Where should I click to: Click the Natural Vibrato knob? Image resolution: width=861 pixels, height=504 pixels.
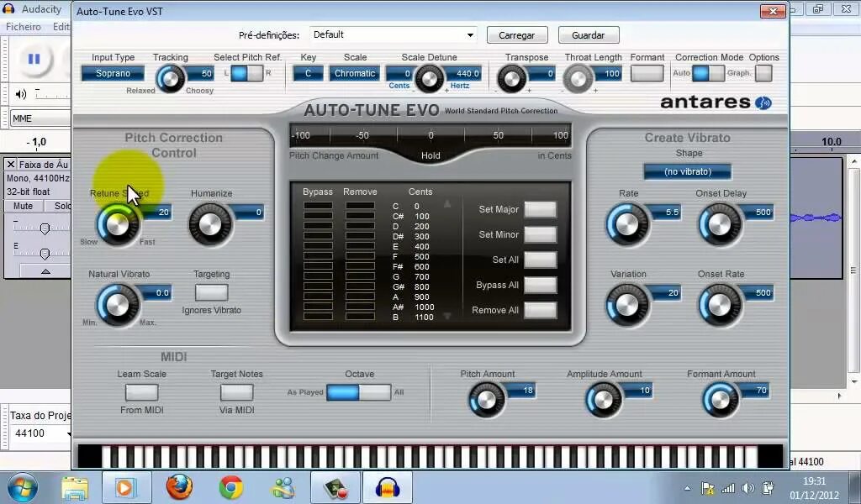click(x=118, y=306)
